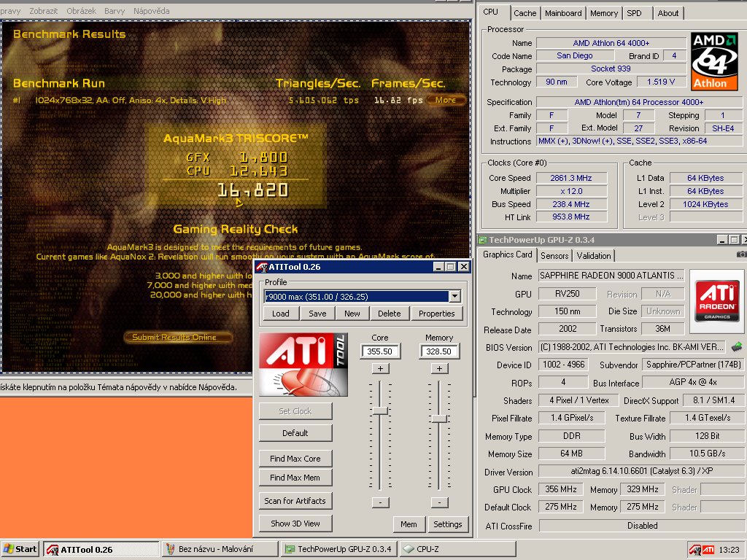
Task: Click the More button in AquaMark results
Action: click(x=446, y=100)
